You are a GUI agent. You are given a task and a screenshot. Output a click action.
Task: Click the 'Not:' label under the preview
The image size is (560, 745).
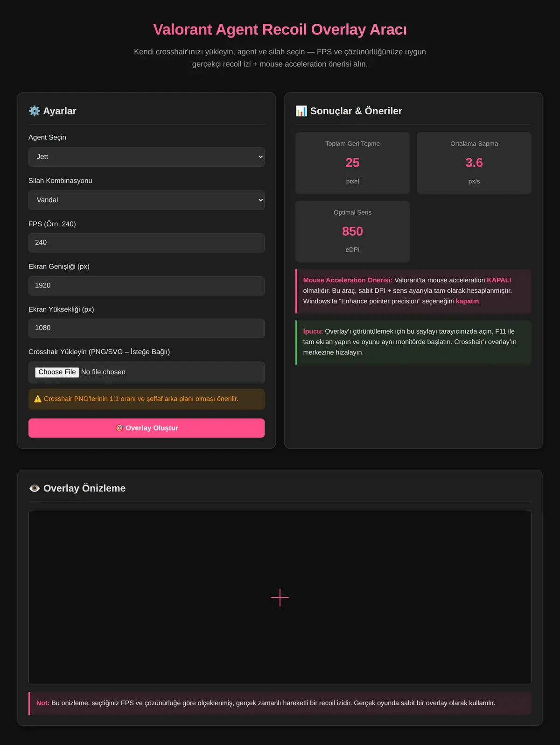point(43,703)
